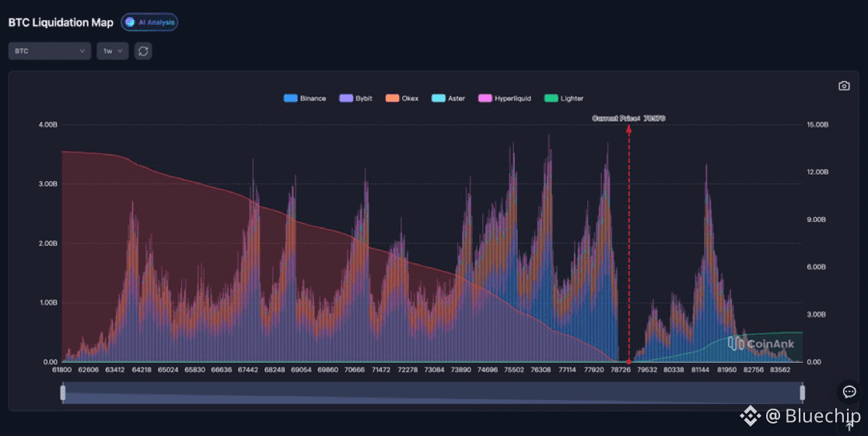Viewport: 868px width, 436px height.
Task: Click x-axis label 83562
Action: pos(780,370)
